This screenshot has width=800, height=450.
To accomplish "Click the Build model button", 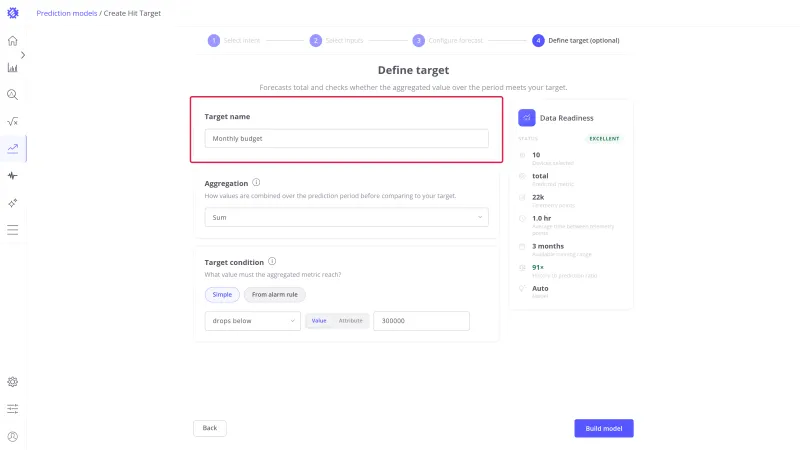I will coord(604,429).
